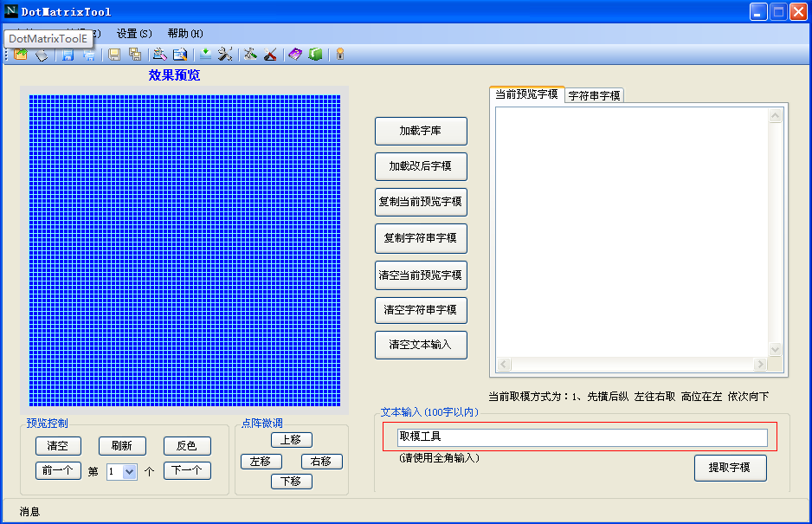Screen dimensions: 812x524
Task: Open the wrench settings toolbar icon
Action: [x=225, y=54]
